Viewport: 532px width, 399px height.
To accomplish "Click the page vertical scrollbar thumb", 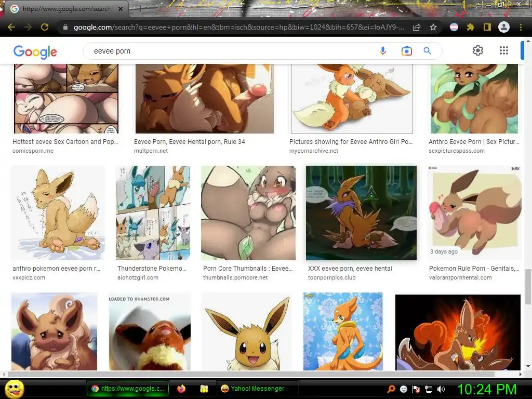I will coord(528,287).
